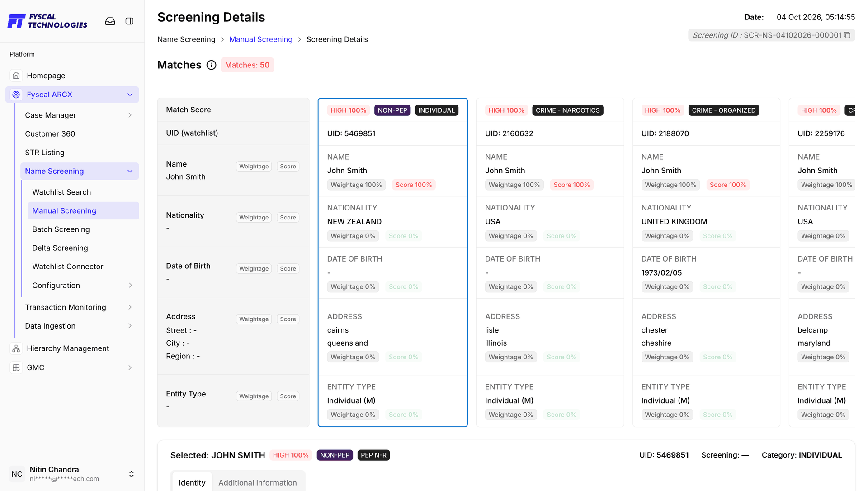Toggle the sidebar panel icon
The image size is (868, 491).
click(129, 21)
